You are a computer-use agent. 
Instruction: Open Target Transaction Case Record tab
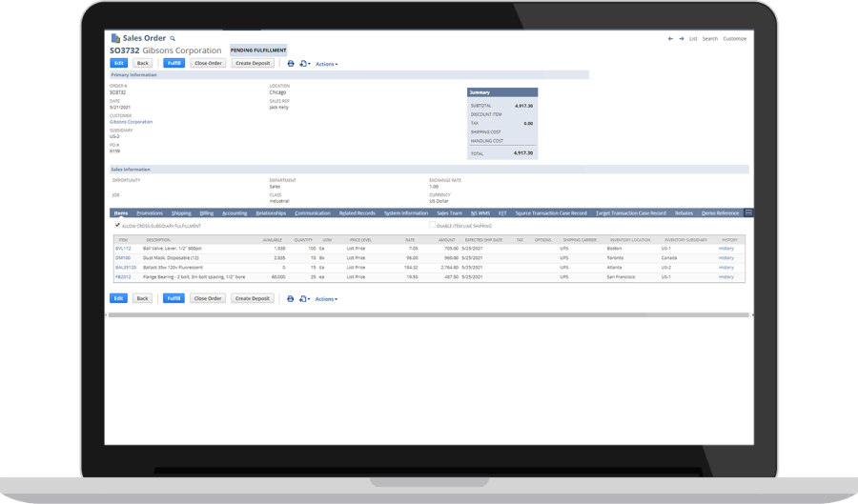[x=630, y=213]
